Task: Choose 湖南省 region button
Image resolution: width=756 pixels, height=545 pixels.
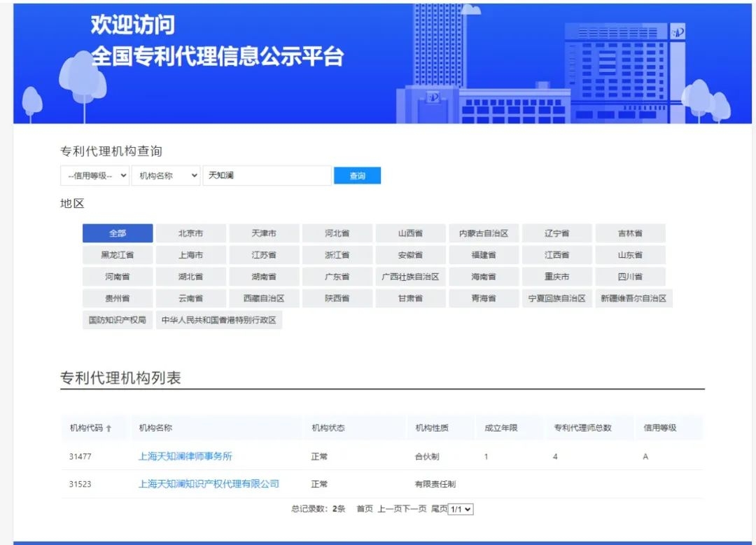Action: (x=264, y=277)
